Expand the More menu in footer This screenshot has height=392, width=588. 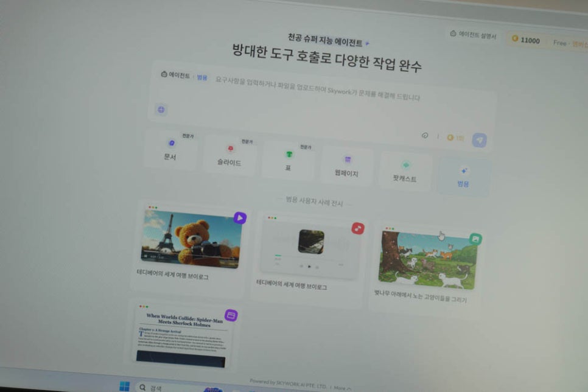click(342, 388)
